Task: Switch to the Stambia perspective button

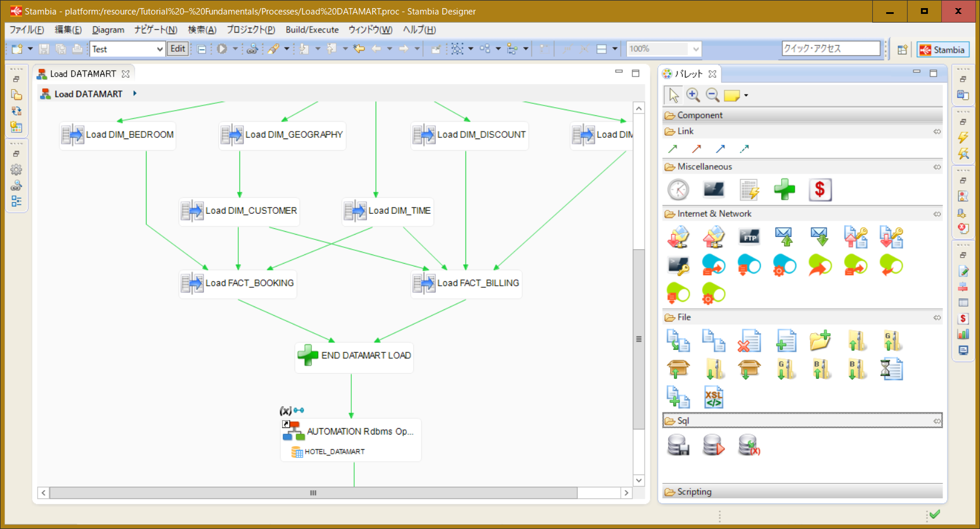Action: coord(943,50)
